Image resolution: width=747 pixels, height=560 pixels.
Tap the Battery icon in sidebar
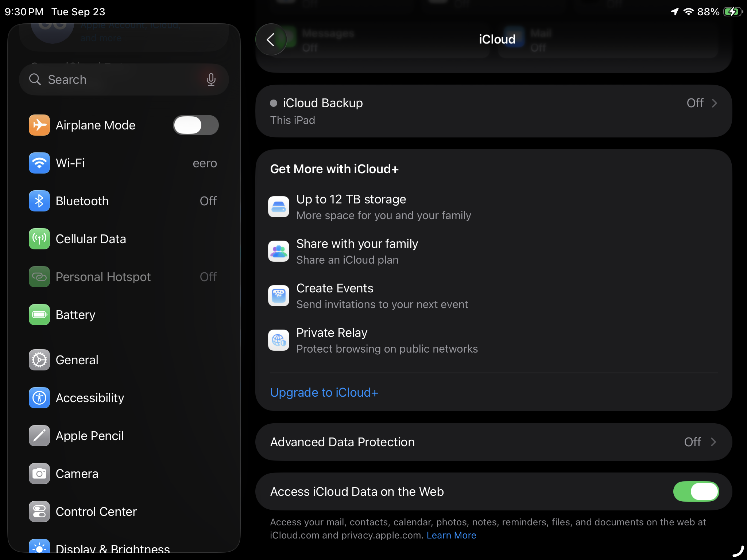tap(39, 315)
